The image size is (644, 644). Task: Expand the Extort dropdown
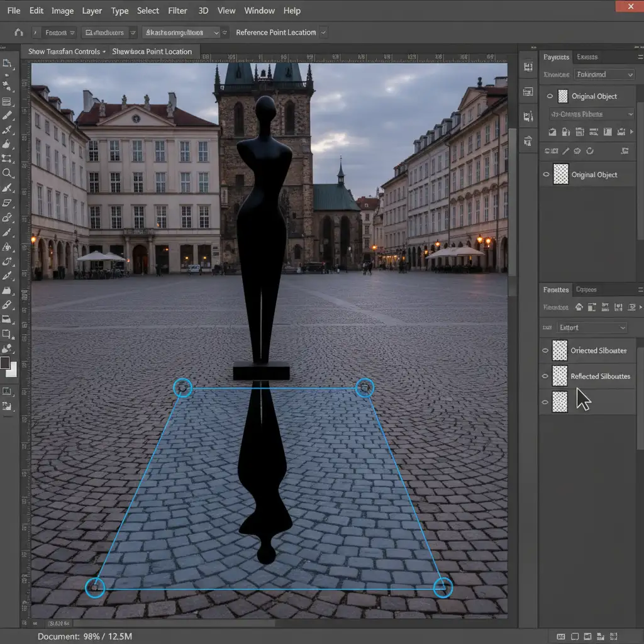592,327
